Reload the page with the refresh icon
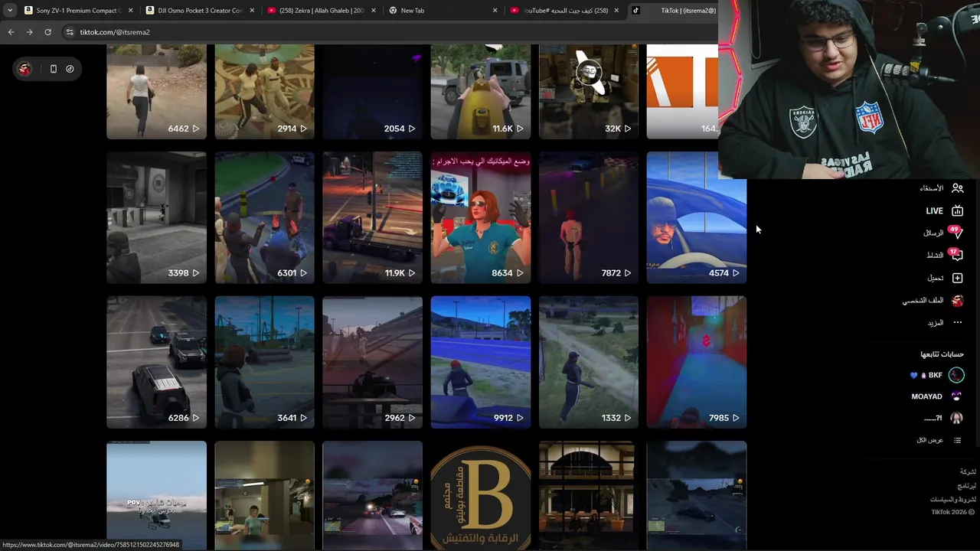Viewport: 980px width, 551px height. click(47, 32)
